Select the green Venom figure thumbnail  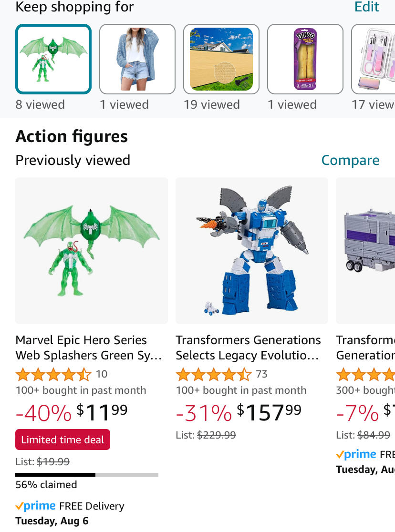pos(53,59)
